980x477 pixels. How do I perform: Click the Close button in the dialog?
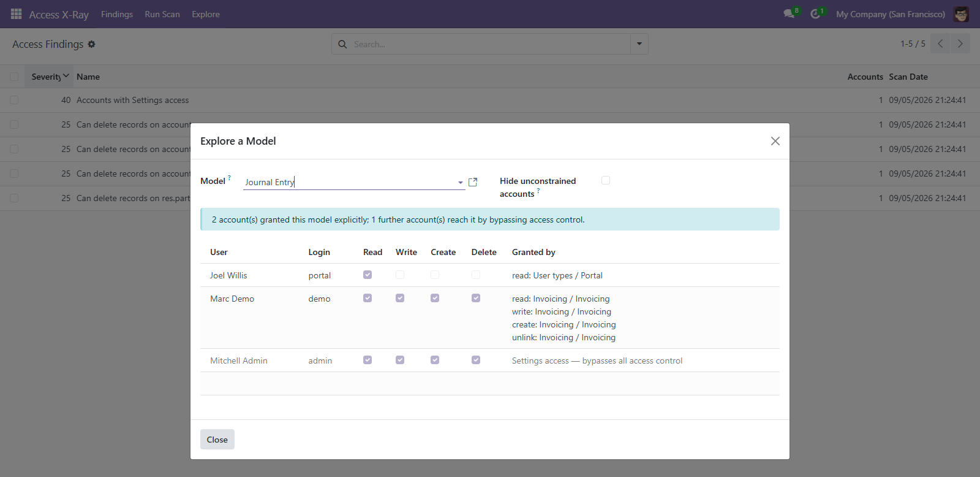(217, 440)
